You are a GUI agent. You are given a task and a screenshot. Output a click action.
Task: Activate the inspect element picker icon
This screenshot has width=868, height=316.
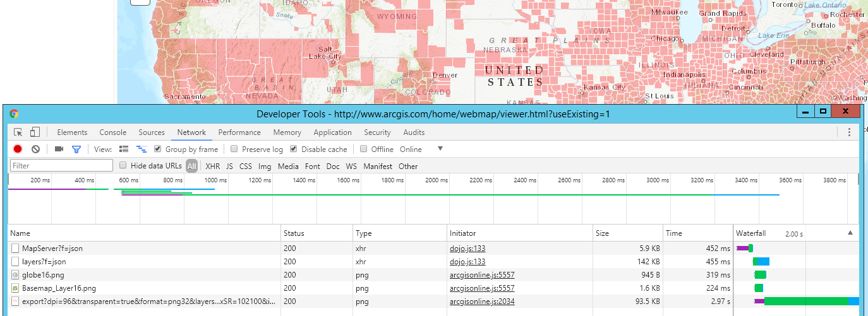pyautogui.click(x=18, y=132)
